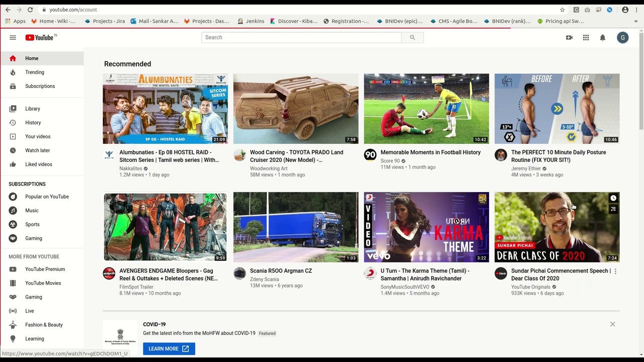
Task: Open Your videos in sidebar
Action: point(42,136)
